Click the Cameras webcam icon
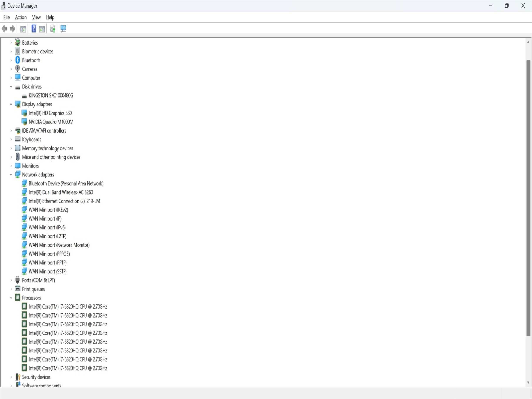 click(x=18, y=69)
